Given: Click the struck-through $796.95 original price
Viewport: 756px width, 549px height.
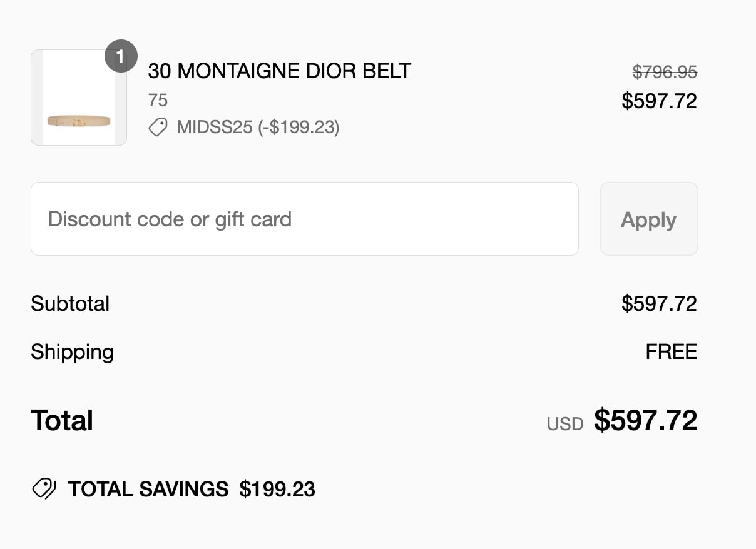Looking at the screenshot, I should click(x=665, y=73).
